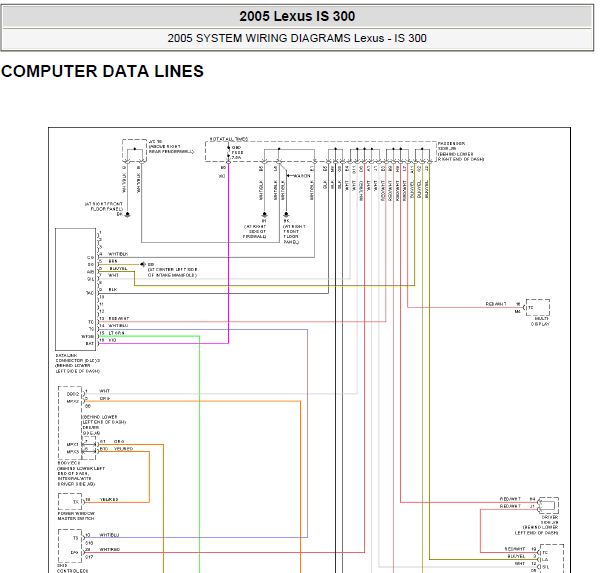The width and height of the screenshot is (600, 573).
Task: Click the "BLK" label at DLC pin 9
Action: pyautogui.click(x=113, y=290)
